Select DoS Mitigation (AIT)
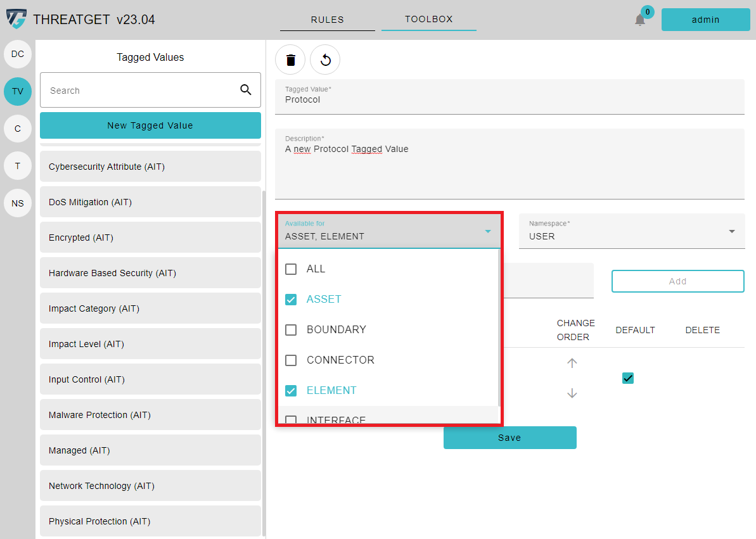 150,202
